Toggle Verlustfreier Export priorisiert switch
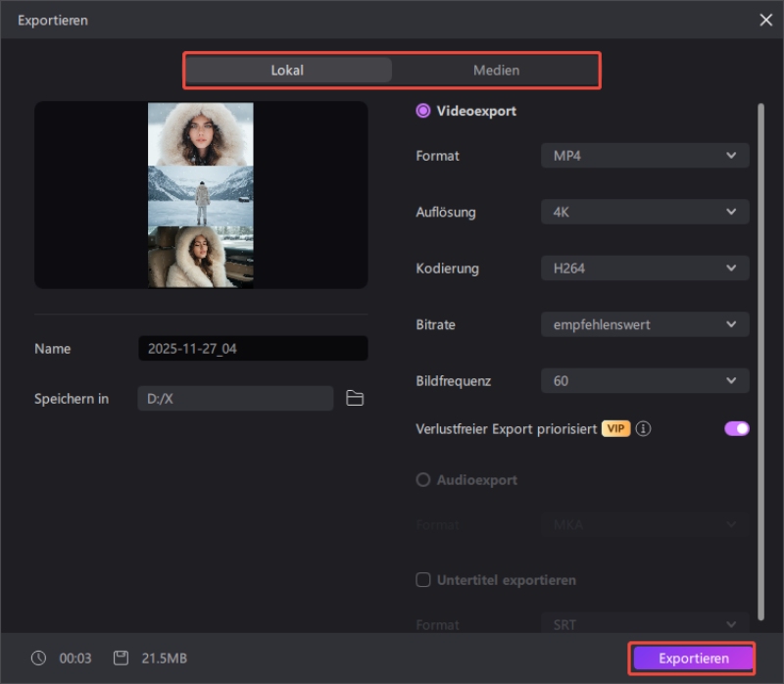 (736, 428)
